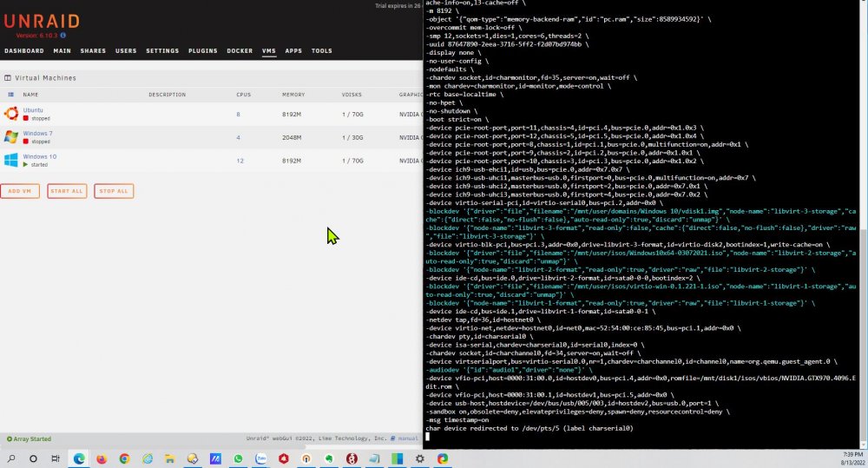Click the DESCRIPTION column header
Screen dimensions: 868x468
pyautogui.click(x=168, y=95)
